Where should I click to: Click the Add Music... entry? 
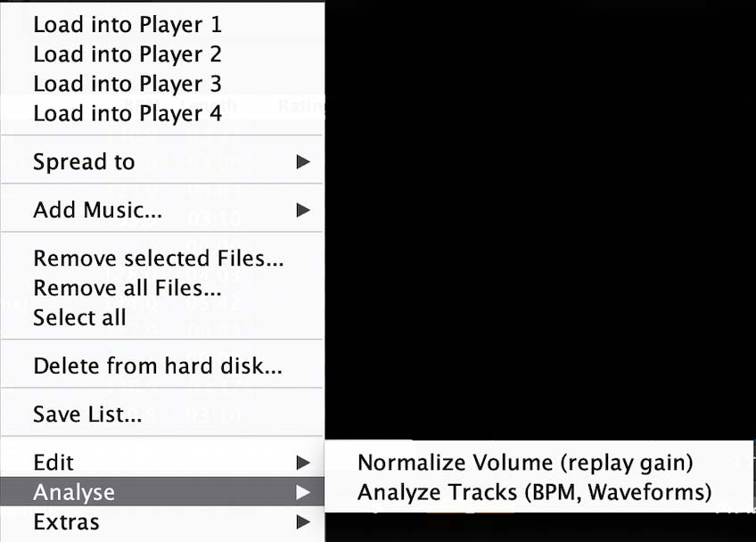(98, 210)
